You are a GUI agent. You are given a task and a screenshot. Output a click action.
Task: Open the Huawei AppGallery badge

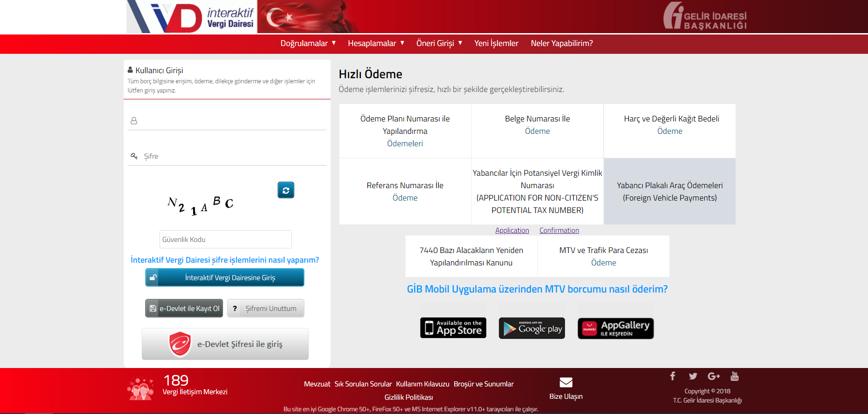tap(616, 328)
